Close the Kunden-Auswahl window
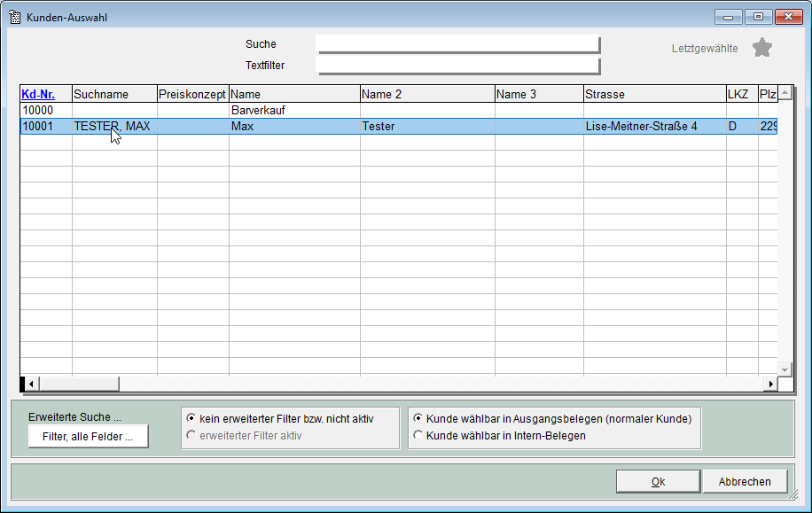This screenshot has width=812, height=513. (x=788, y=17)
